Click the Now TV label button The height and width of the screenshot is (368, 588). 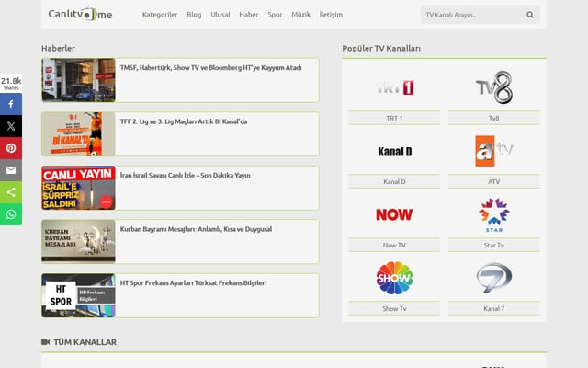[x=394, y=245]
